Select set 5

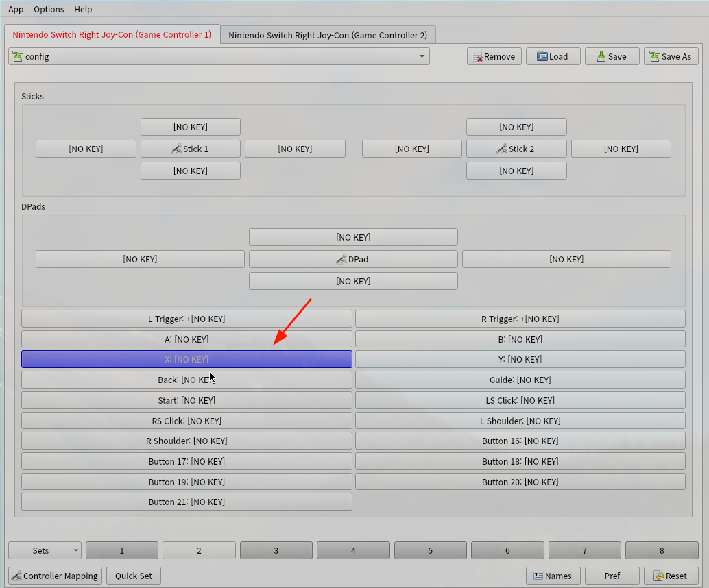click(431, 550)
